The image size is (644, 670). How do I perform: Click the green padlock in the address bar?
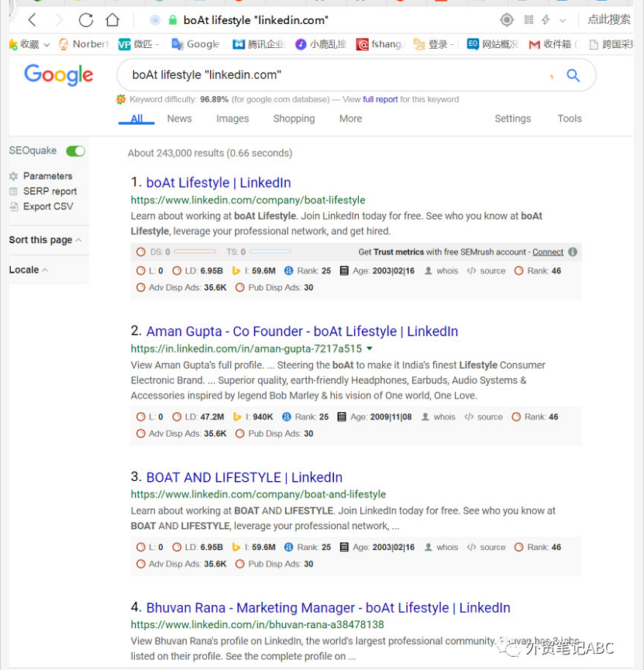[x=173, y=20]
